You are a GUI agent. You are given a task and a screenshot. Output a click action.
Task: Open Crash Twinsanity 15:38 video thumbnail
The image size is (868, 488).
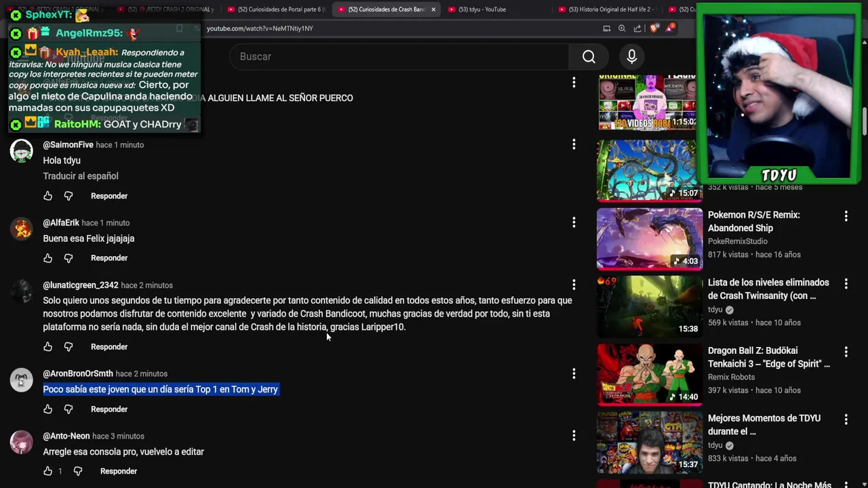pyautogui.click(x=650, y=306)
